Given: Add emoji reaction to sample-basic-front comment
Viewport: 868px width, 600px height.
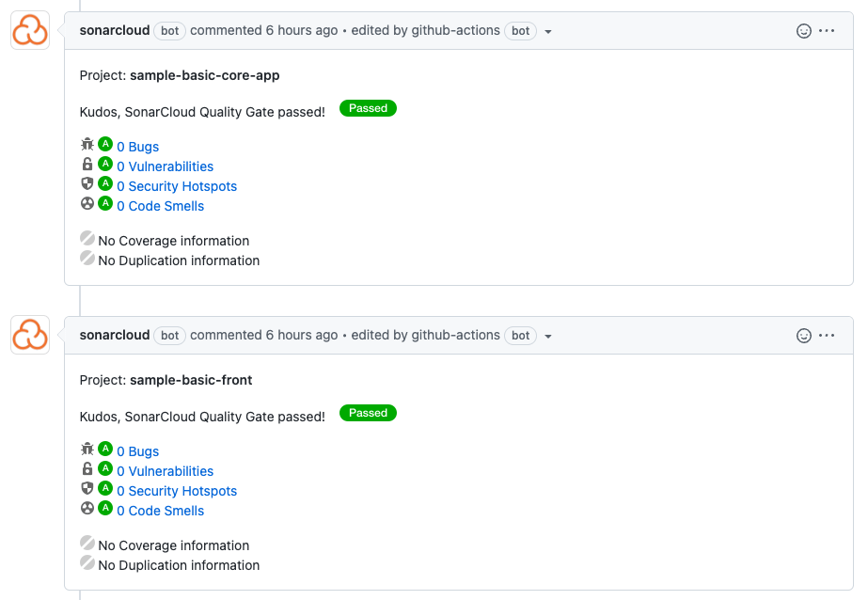Looking at the screenshot, I should [x=804, y=336].
